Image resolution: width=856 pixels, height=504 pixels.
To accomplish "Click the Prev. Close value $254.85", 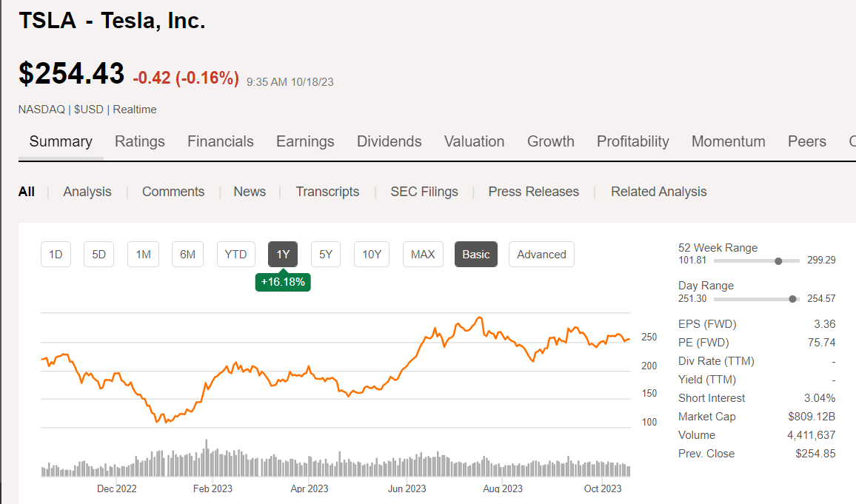I will (x=815, y=454).
